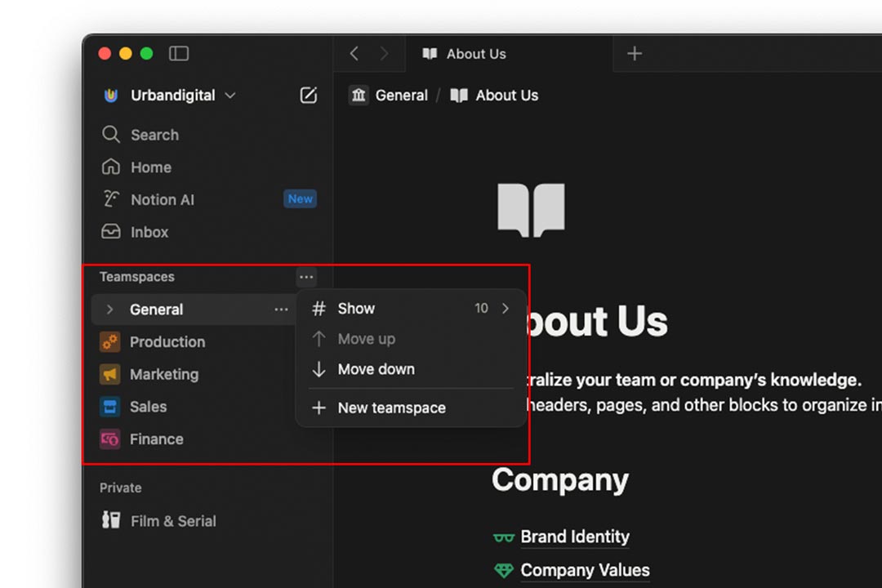Click the back navigation arrow
Image resolution: width=882 pixels, height=588 pixels.
[354, 53]
